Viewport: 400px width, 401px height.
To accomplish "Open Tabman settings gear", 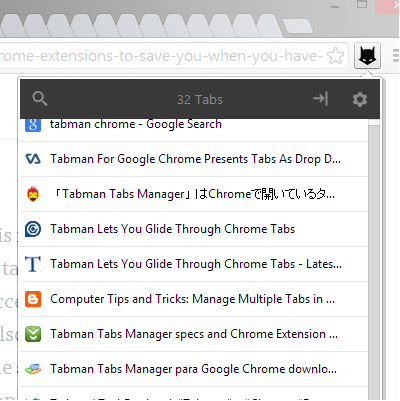I will (360, 99).
